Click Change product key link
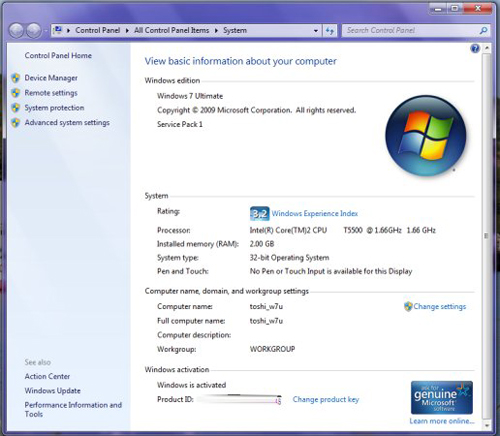 pyautogui.click(x=326, y=399)
